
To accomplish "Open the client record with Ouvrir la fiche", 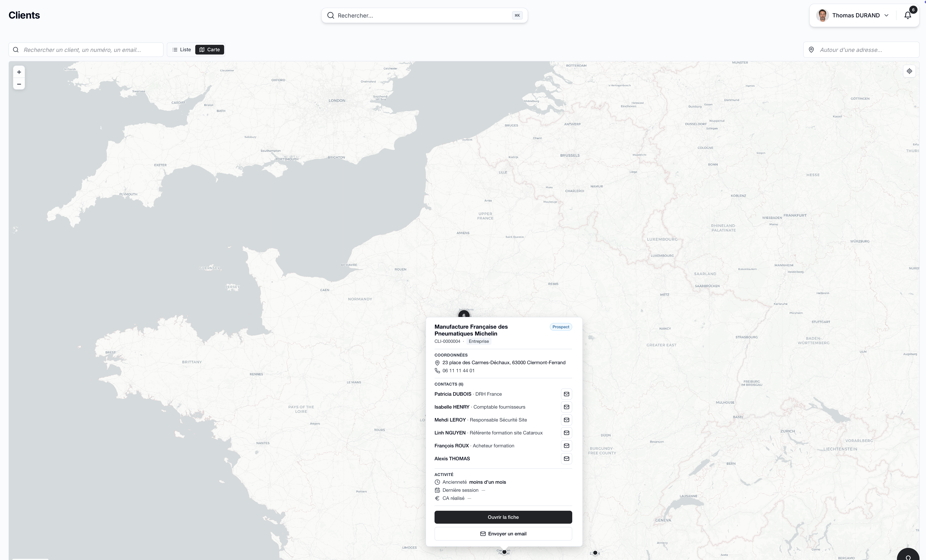I will [503, 517].
